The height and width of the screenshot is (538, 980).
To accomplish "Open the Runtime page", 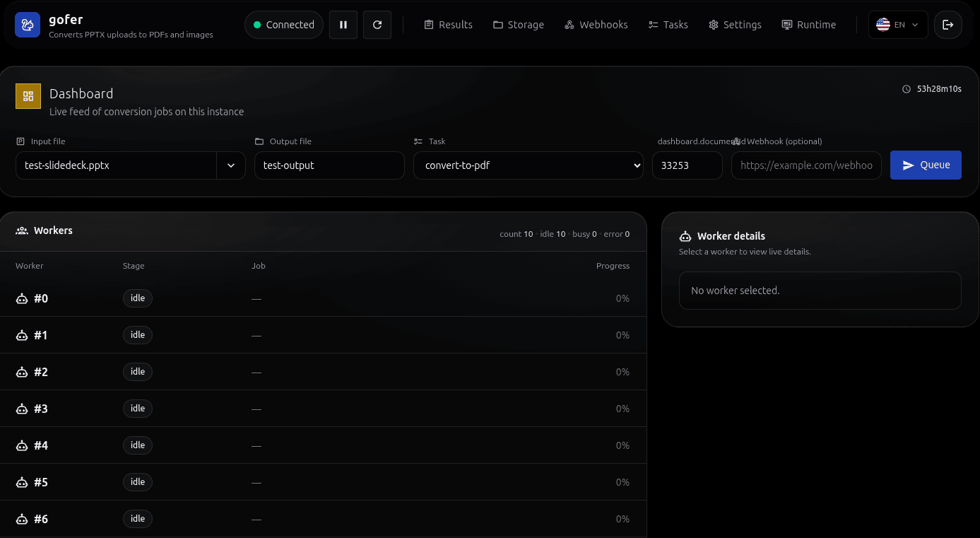I will tap(809, 25).
